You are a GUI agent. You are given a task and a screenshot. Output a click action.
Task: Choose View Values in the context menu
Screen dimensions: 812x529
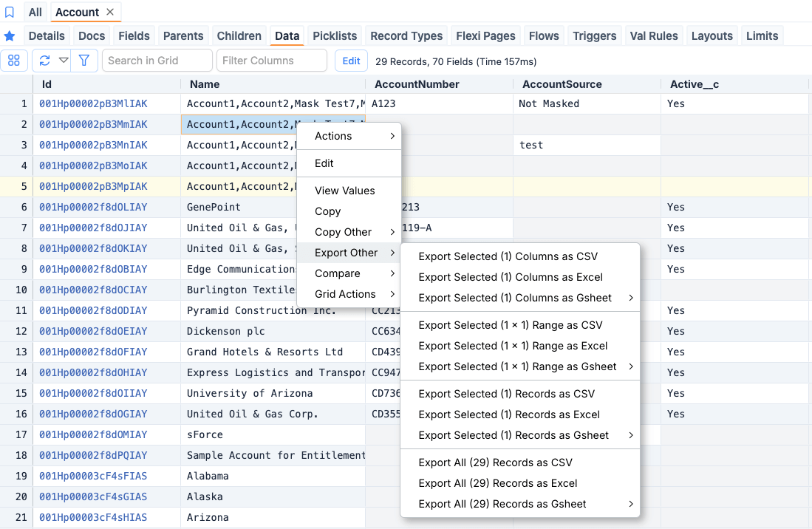coord(344,191)
